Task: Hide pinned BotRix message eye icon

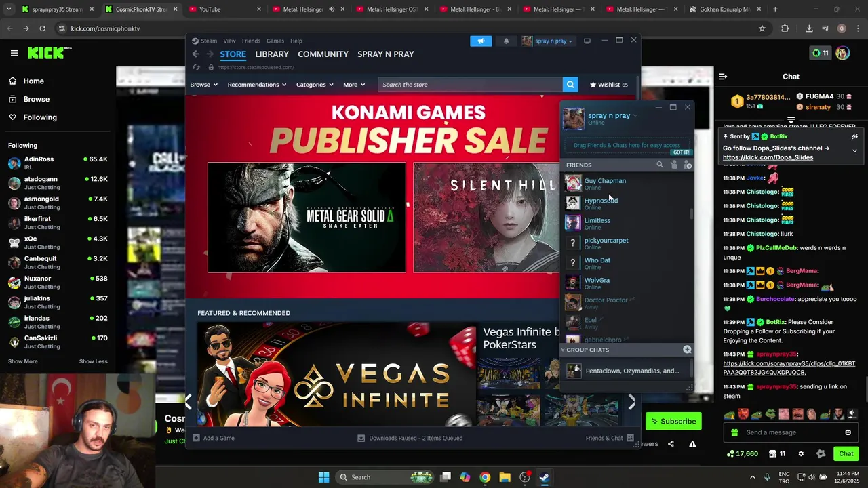Action: 854,136
